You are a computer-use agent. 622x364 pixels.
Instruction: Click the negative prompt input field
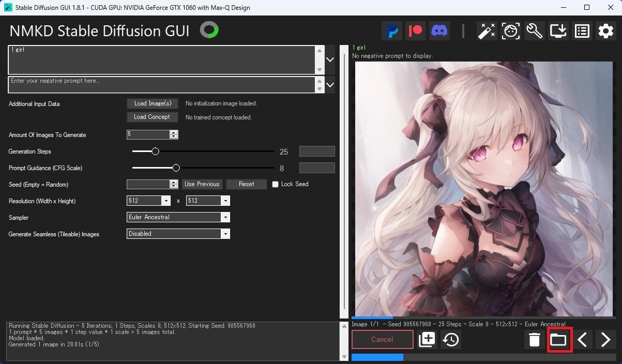pos(160,84)
